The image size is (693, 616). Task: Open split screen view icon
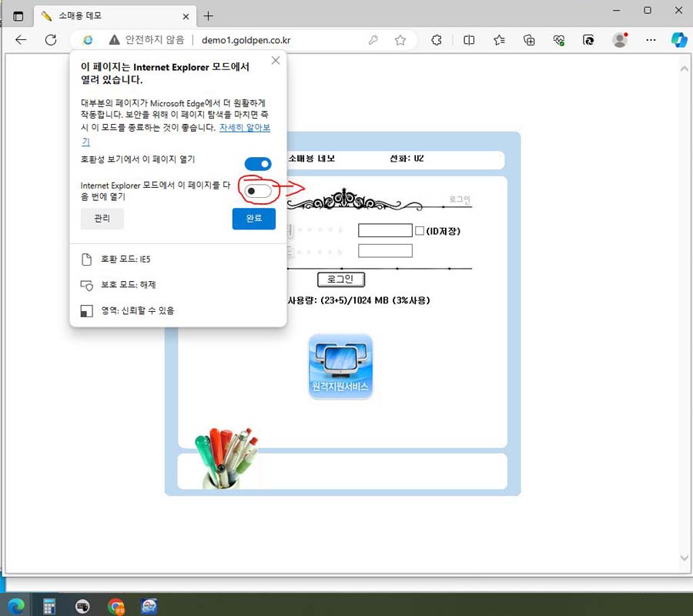pyautogui.click(x=469, y=40)
